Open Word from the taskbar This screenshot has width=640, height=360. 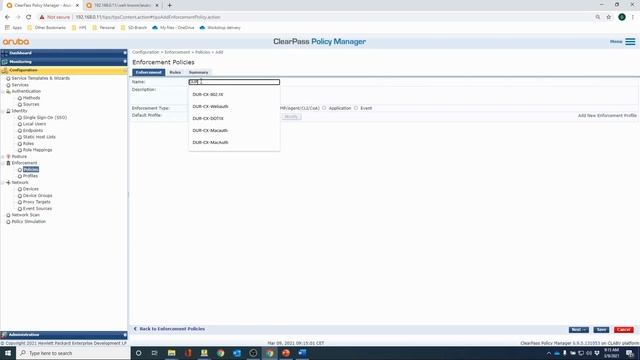[x=302, y=353]
